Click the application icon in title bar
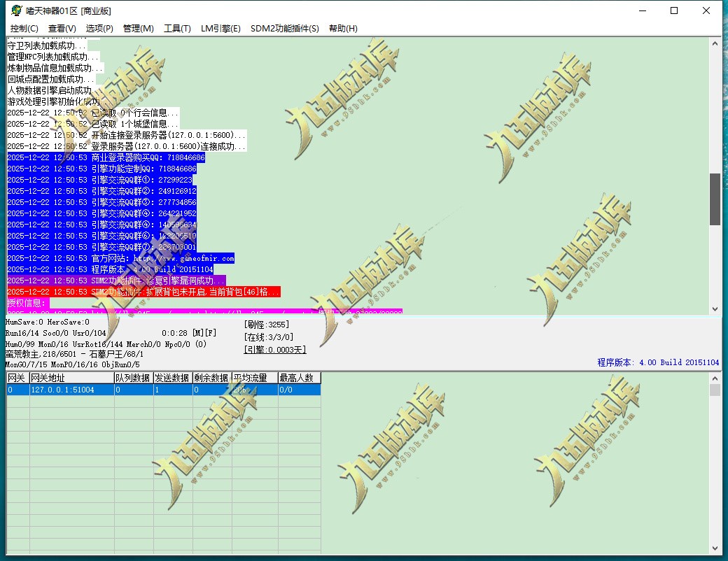This screenshot has width=728, height=561. [x=17, y=10]
